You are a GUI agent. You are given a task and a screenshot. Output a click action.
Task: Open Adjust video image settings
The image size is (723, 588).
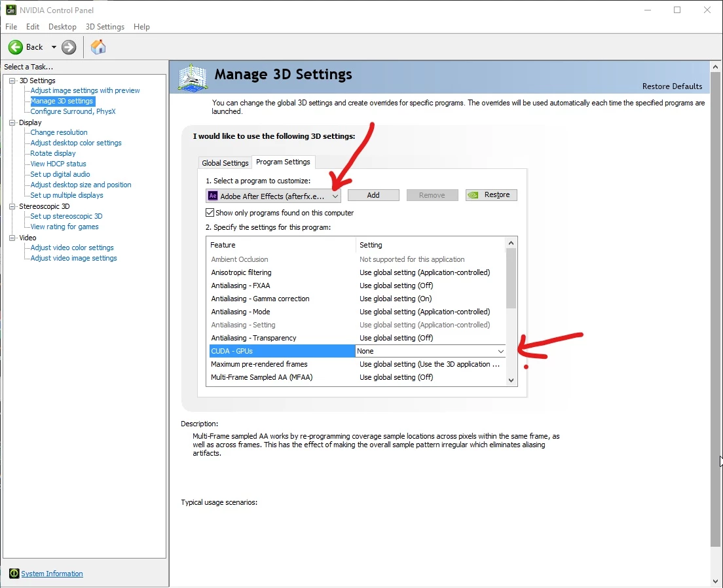tap(74, 258)
